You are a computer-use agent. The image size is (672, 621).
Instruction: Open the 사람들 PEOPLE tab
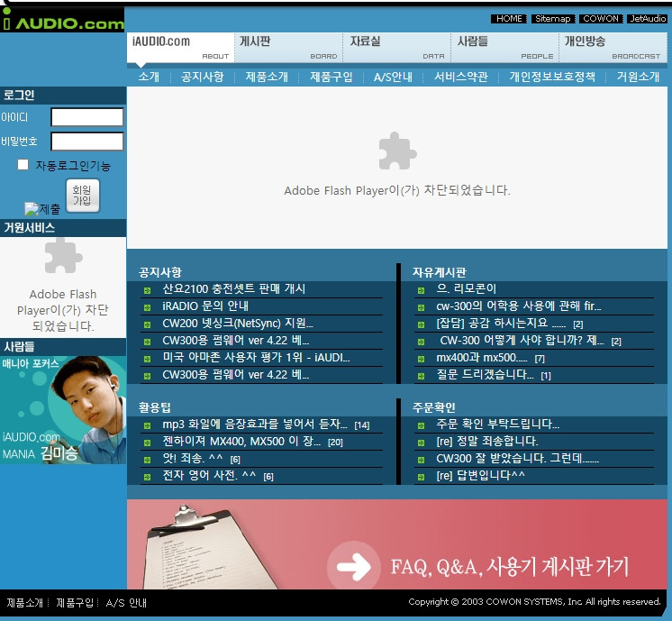(504, 47)
